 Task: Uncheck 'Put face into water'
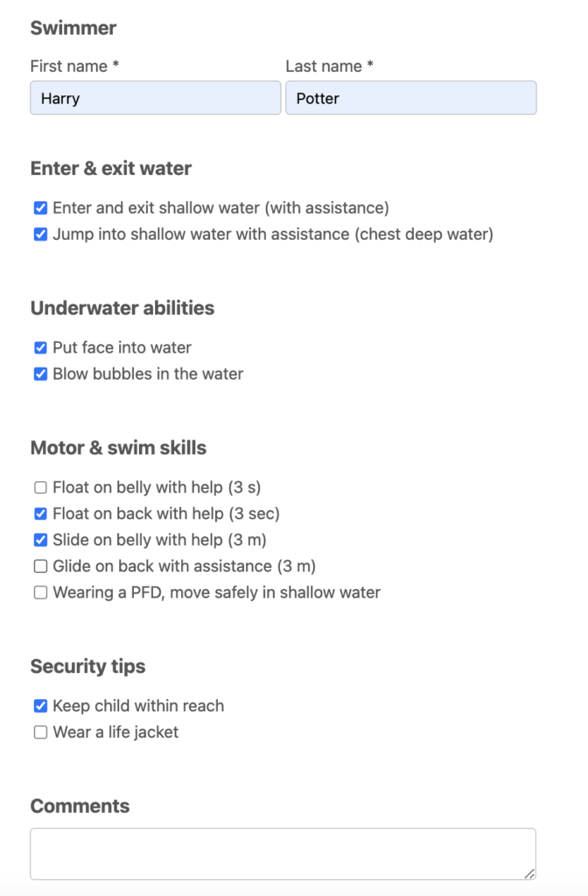pyautogui.click(x=40, y=347)
